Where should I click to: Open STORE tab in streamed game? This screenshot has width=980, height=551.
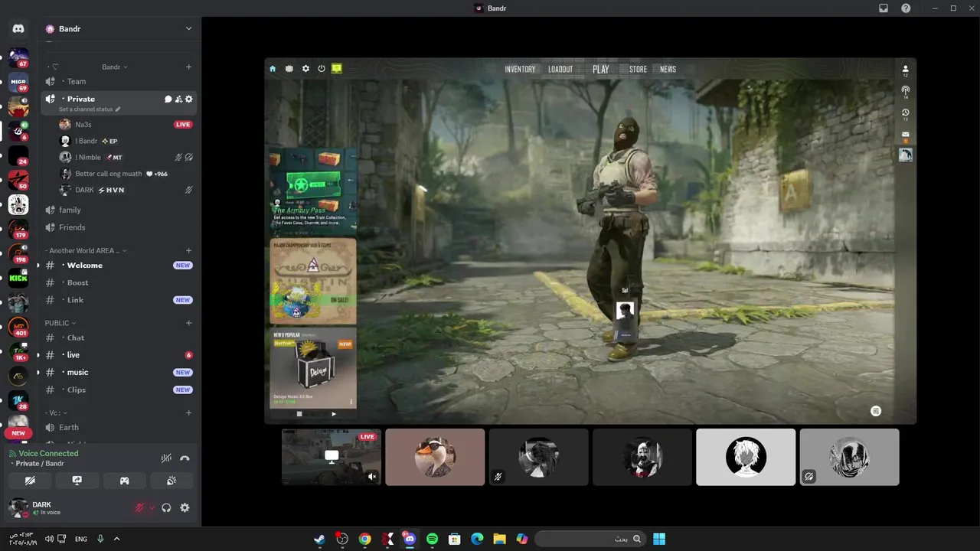point(638,69)
